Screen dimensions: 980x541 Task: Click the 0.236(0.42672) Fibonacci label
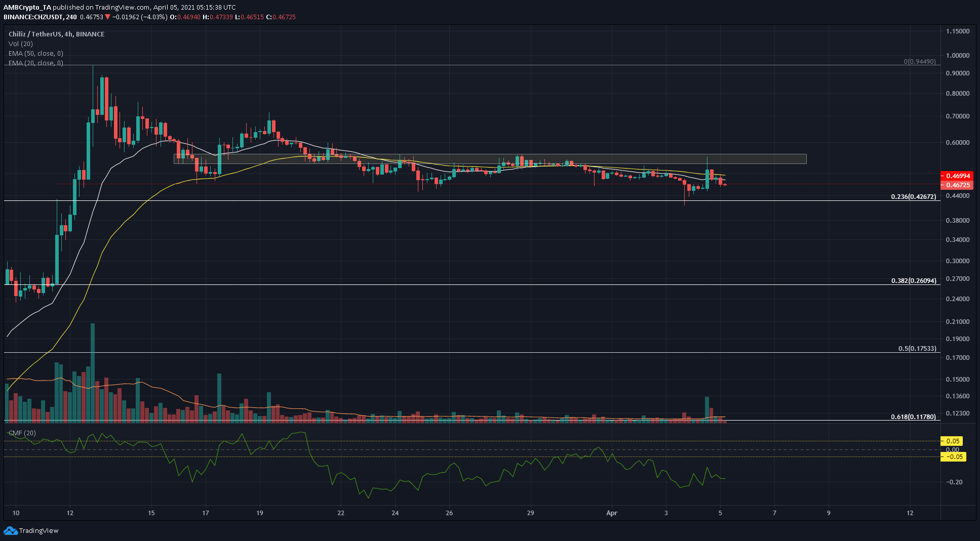[914, 196]
